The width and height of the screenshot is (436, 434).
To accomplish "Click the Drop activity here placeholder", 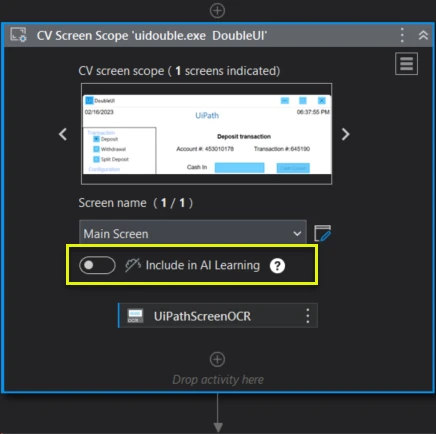I will pos(218,380).
